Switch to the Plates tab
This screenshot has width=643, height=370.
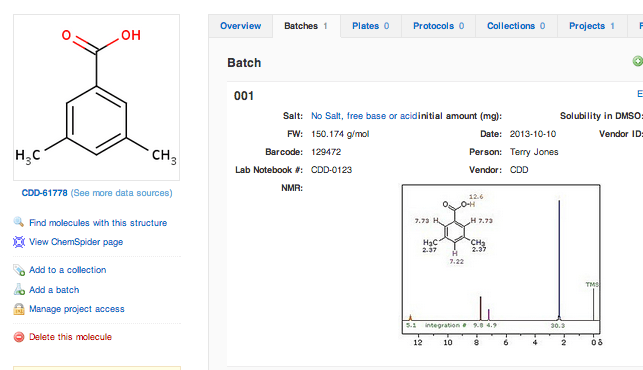pyautogui.click(x=370, y=26)
